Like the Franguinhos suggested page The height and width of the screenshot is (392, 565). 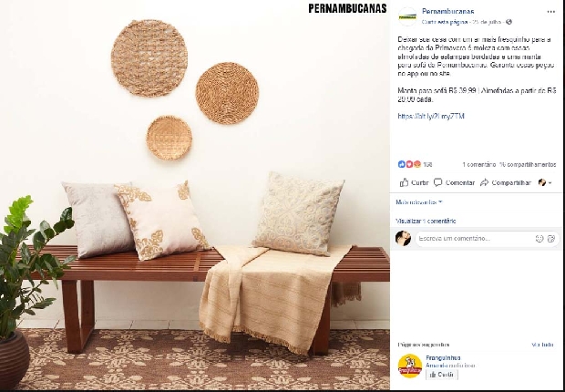coord(442,375)
